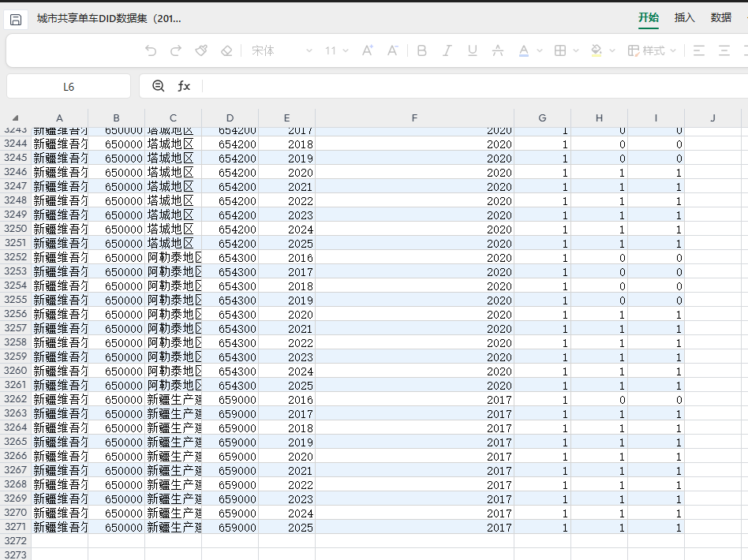Increase font size with larger A icon
The height and width of the screenshot is (560, 748).
[367, 50]
